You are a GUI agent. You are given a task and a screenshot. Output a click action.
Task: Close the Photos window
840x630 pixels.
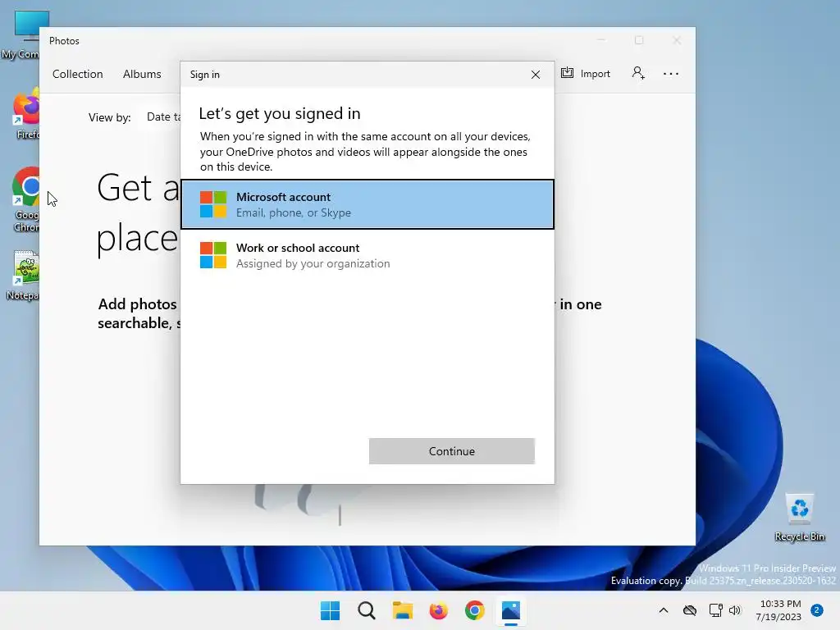tap(677, 41)
